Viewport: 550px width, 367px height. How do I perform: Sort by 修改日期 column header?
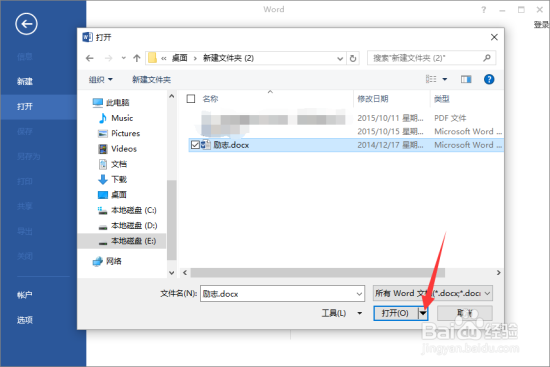(373, 99)
